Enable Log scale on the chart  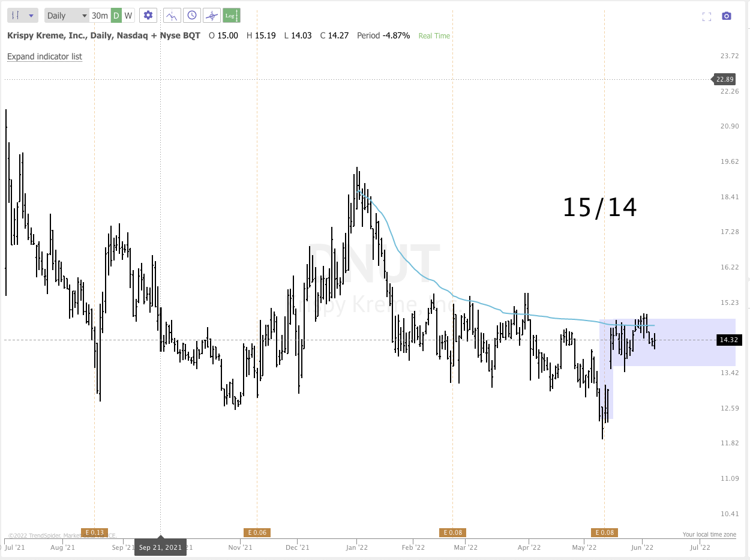click(232, 15)
